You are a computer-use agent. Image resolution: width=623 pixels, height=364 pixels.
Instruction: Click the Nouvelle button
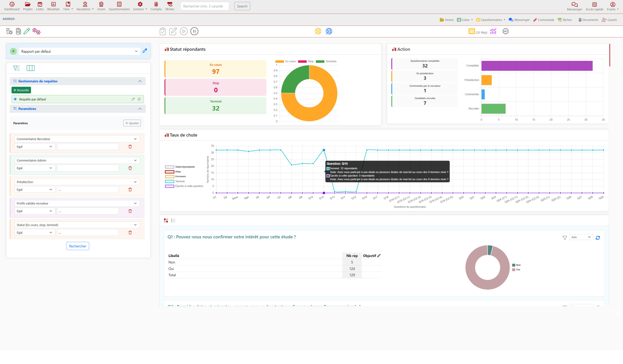[21, 90]
